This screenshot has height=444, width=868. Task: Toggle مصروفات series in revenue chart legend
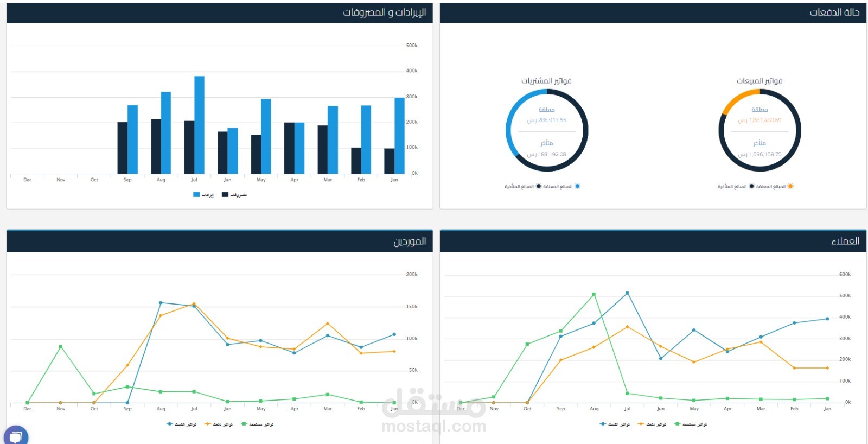234,195
